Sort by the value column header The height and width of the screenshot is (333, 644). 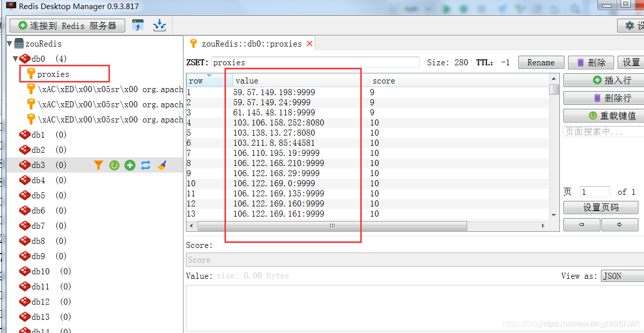click(301, 80)
